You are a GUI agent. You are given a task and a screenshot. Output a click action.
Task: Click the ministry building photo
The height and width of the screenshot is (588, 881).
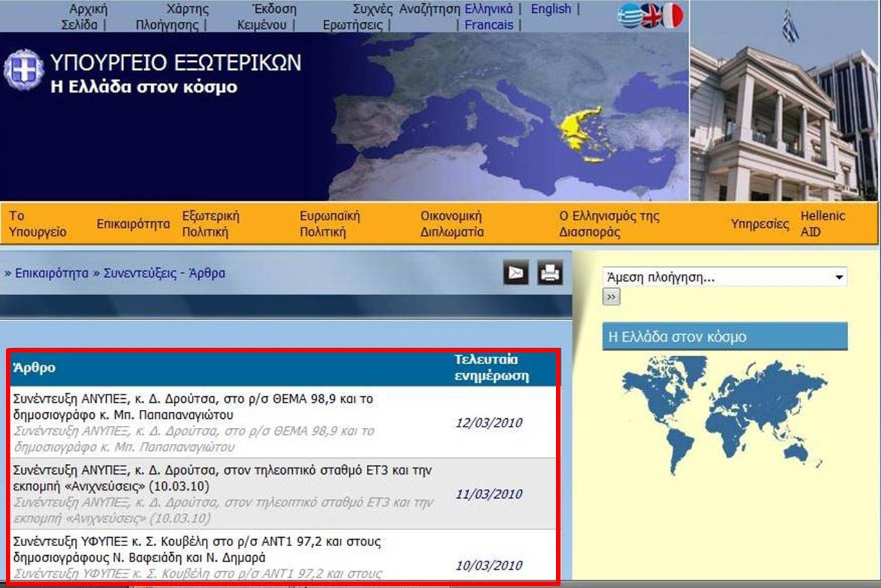(784, 101)
